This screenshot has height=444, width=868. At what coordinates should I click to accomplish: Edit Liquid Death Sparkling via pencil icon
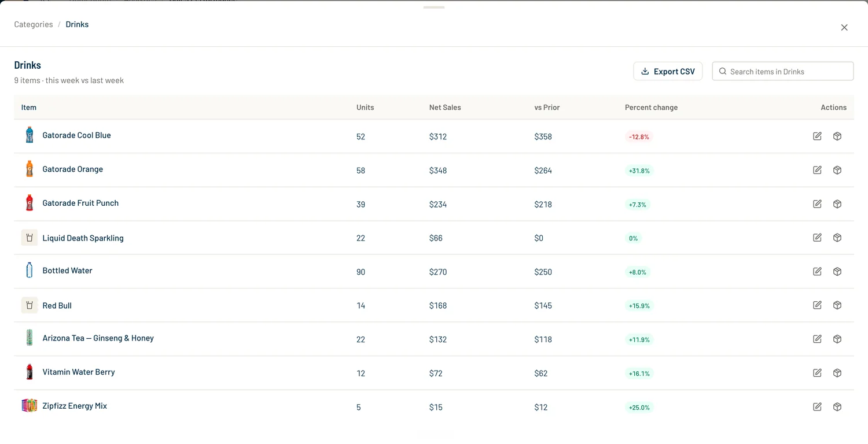[x=817, y=238]
